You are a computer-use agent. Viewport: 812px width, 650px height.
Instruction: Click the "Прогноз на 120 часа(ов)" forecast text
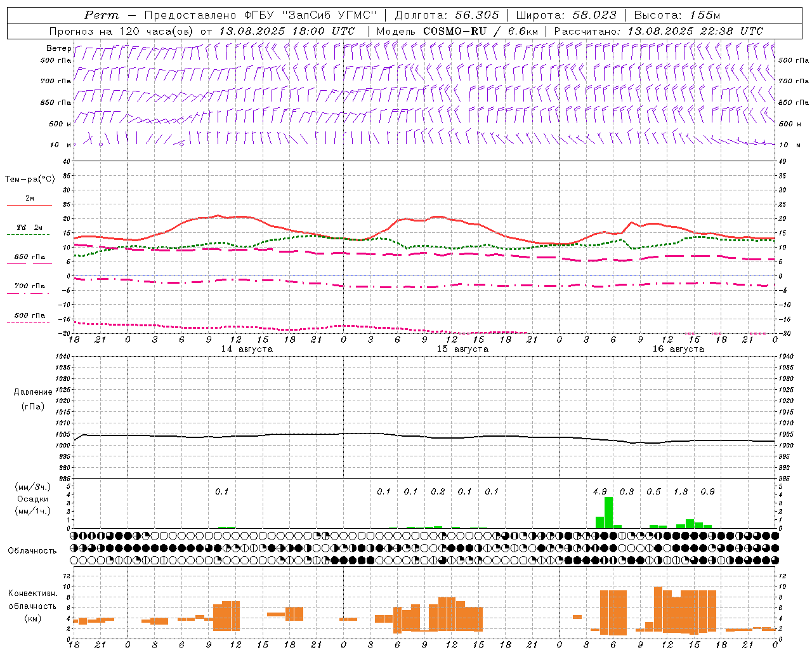(x=122, y=31)
